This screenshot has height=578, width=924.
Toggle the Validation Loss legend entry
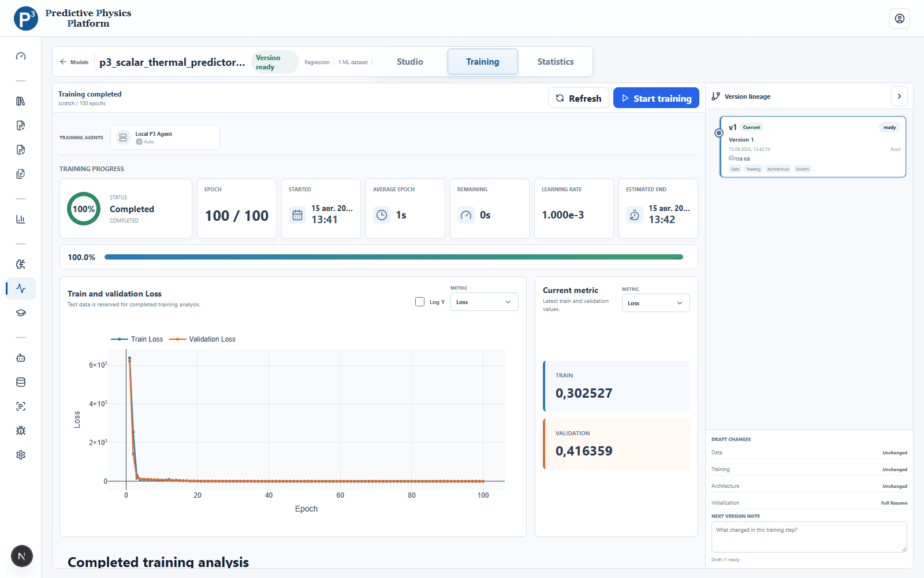click(202, 339)
